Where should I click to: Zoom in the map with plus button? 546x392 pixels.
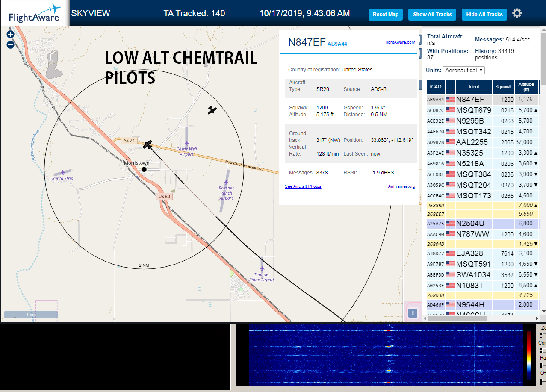pyautogui.click(x=10, y=35)
